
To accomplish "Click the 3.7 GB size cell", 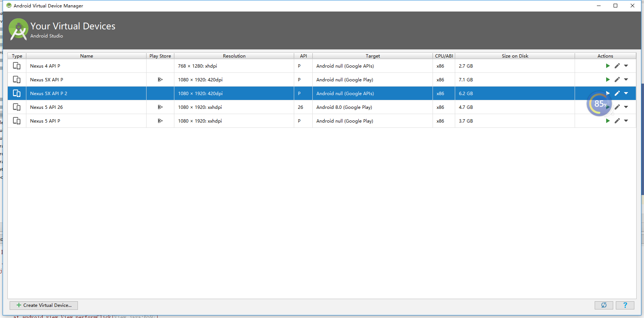I will pyautogui.click(x=515, y=121).
